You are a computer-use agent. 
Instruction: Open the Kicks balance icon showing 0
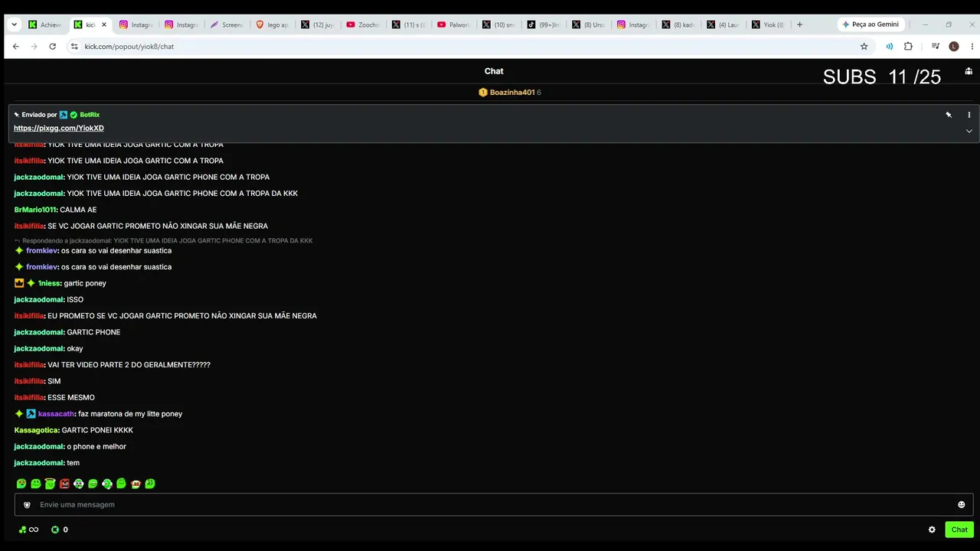coord(59,530)
